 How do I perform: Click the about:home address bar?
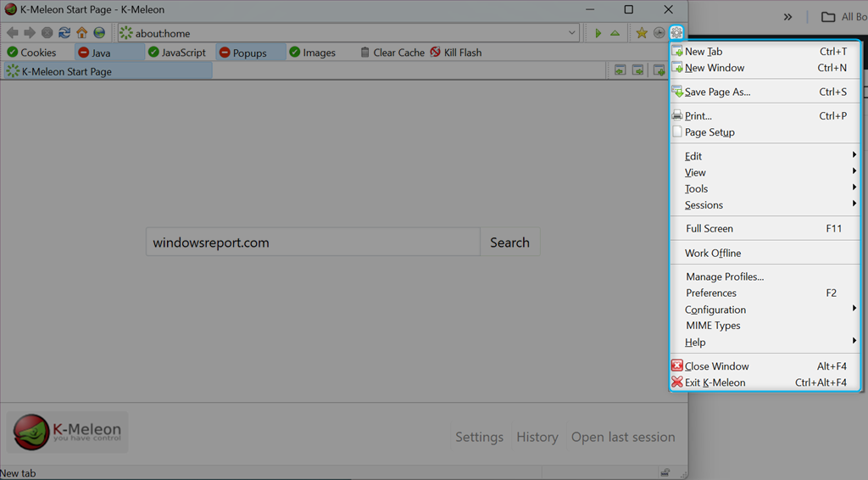[348, 33]
